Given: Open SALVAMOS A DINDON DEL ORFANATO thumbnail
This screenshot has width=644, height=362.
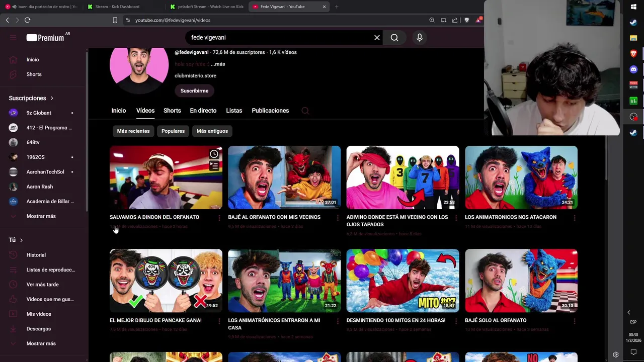Looking at the screenshot, I should 166,177.
